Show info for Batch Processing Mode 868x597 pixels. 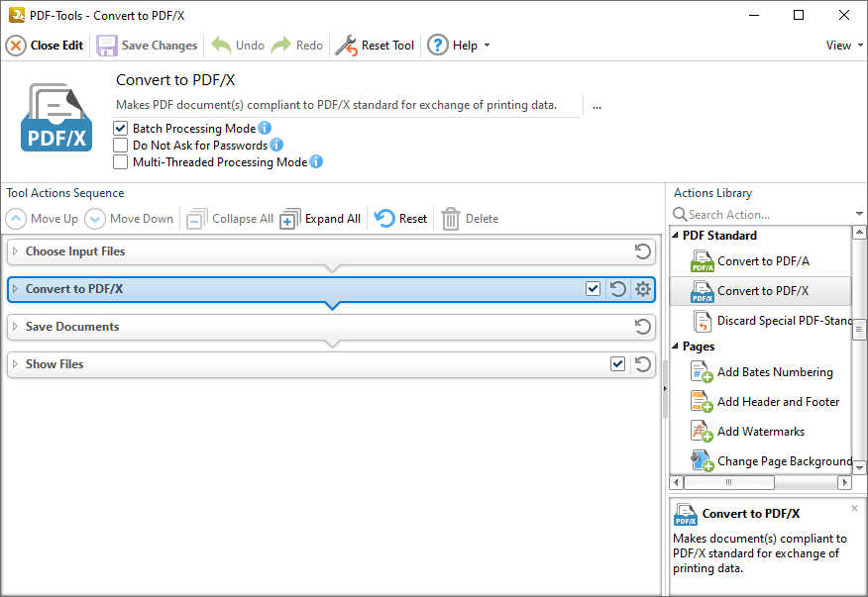265,128
